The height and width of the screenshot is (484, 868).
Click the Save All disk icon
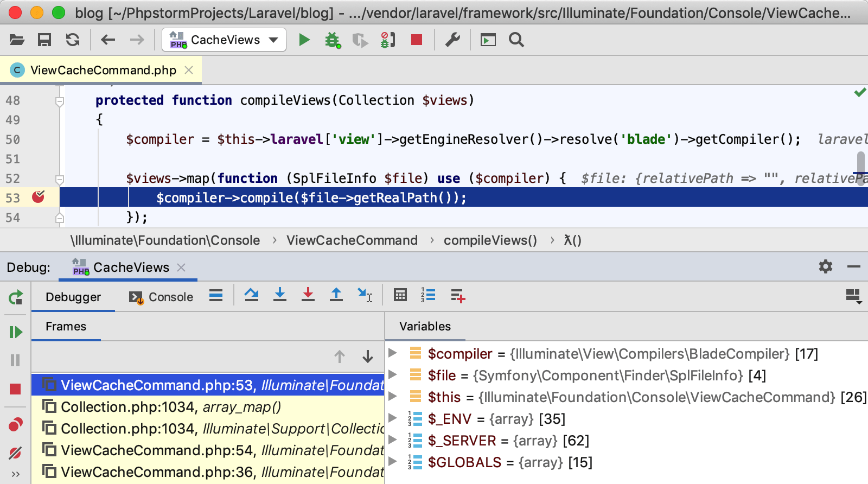(44, 40)
